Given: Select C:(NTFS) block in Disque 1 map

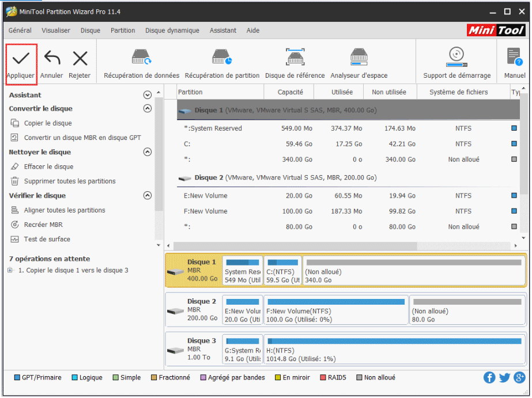Looking at the screenshot, I should [x=282, y=271].
